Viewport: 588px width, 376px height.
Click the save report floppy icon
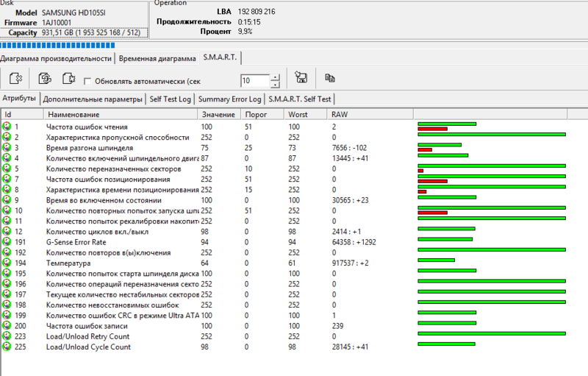[x=301, y=79]
